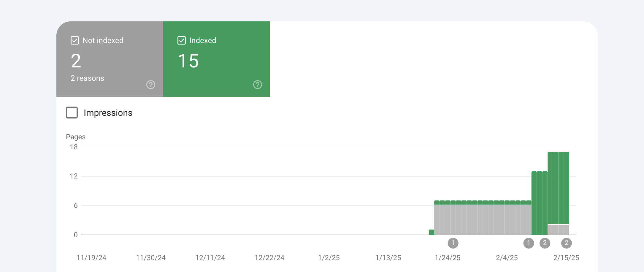Enable the Impressions checkbox
The height and width of the screenshot is (272, 644).
coord(72,113)
